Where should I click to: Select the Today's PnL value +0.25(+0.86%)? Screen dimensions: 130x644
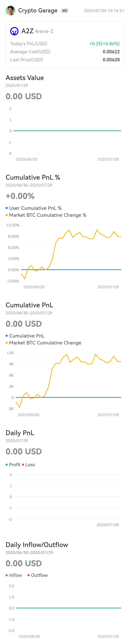[x=105, y=44]
